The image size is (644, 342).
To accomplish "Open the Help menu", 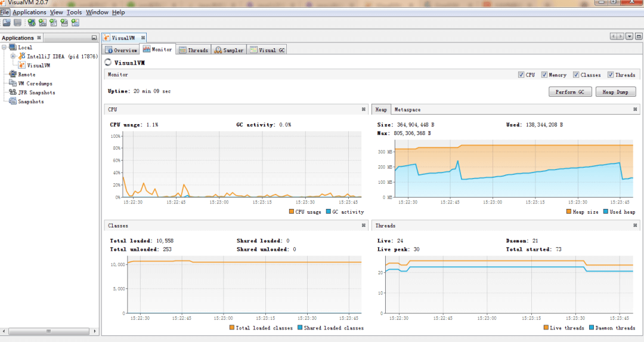I will (118, 13).
